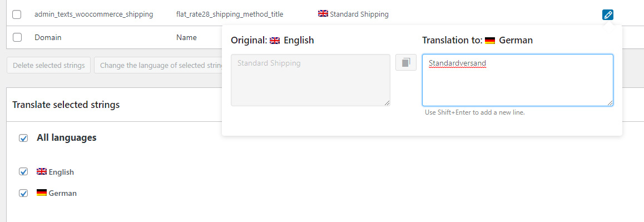Click the disabled Standard Shipping original text box
Screen dimensions: 644x222
click(310, 80)
